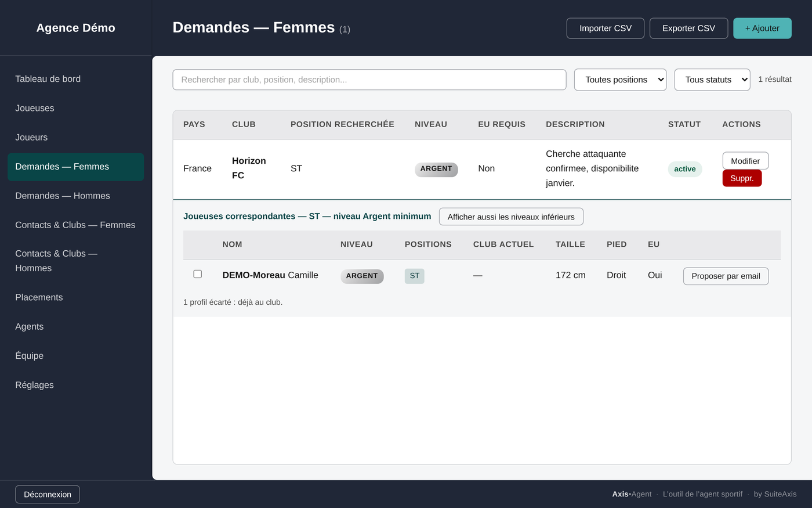Modify the Horizon FC request
This screenshot has width=812, height=508.
click(x=745, y=161)
